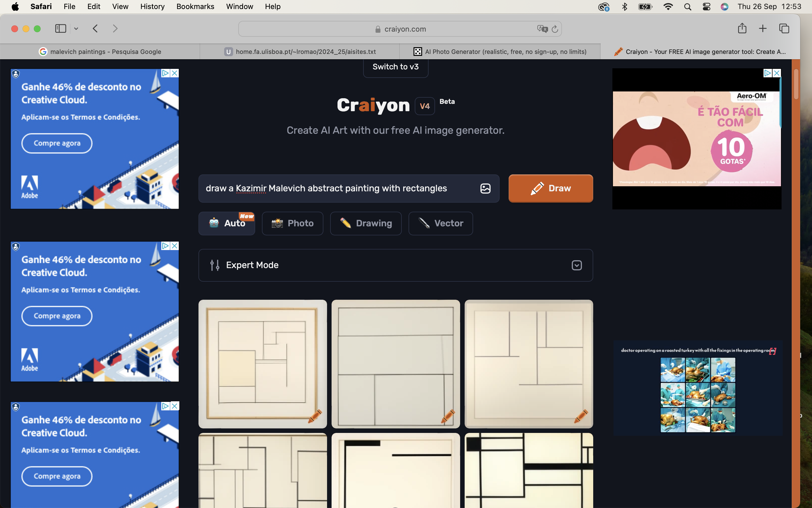Click Compre agora on middle Adobe ad

coord(57,316)
